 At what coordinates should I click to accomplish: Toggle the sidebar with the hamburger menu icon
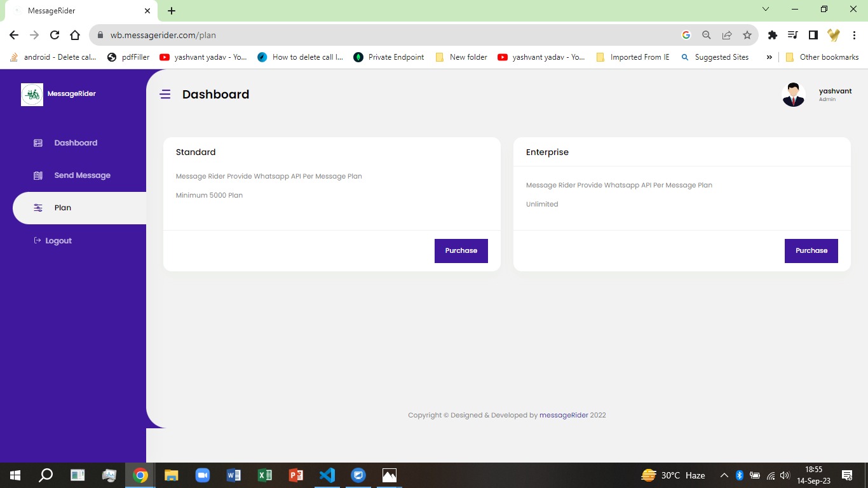(x=165, y=95)
